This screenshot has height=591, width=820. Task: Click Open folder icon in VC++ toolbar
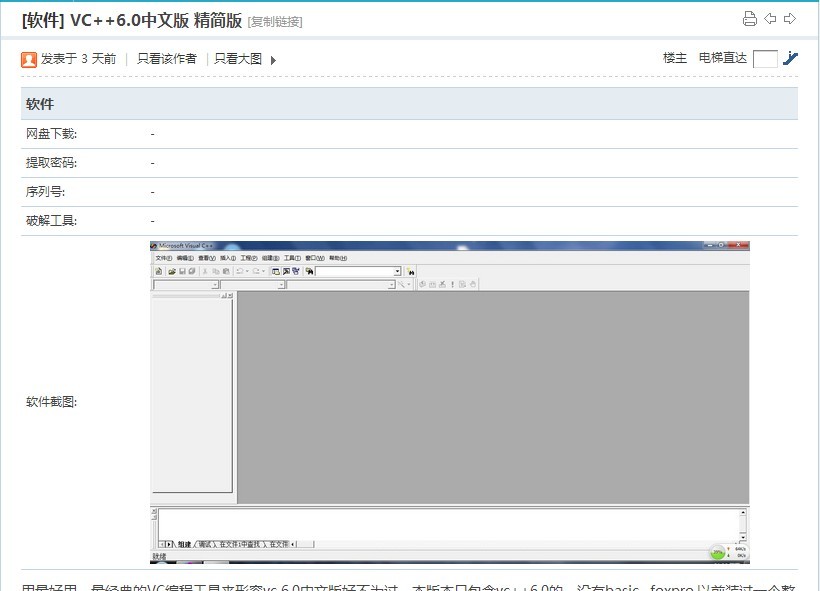click(x=172, y=271)
